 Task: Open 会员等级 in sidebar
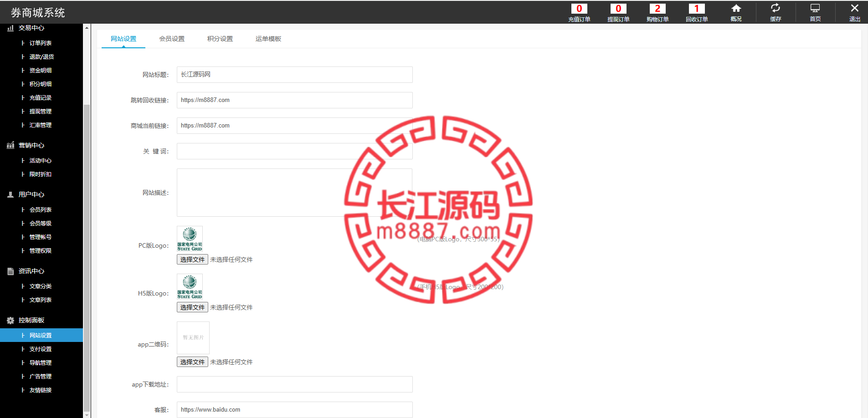click(41, 223)
